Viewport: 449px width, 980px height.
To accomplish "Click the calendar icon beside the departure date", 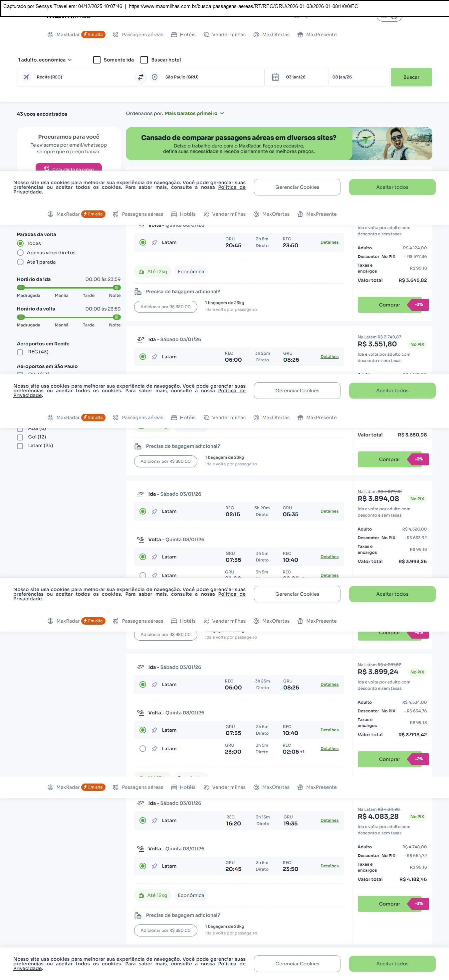I will coord(275,77).
